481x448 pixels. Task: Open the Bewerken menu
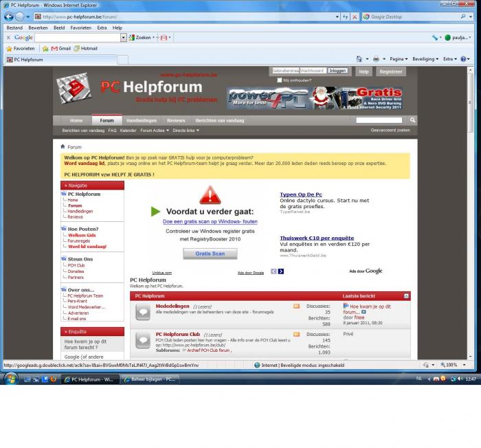[38, 27]
